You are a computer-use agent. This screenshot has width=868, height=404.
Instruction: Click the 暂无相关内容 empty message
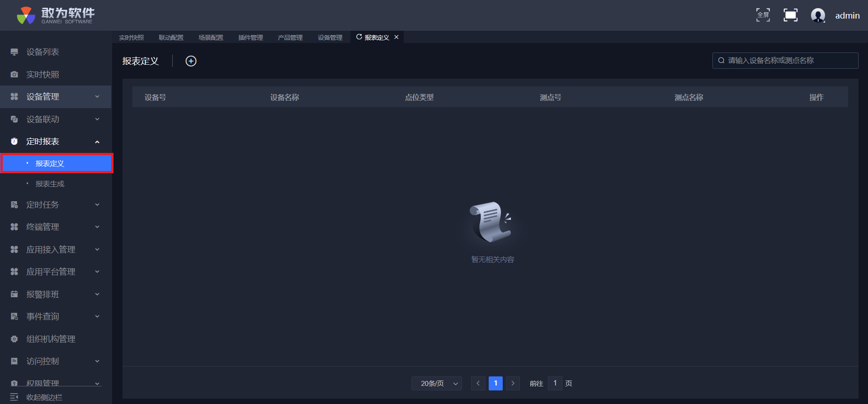493,260
